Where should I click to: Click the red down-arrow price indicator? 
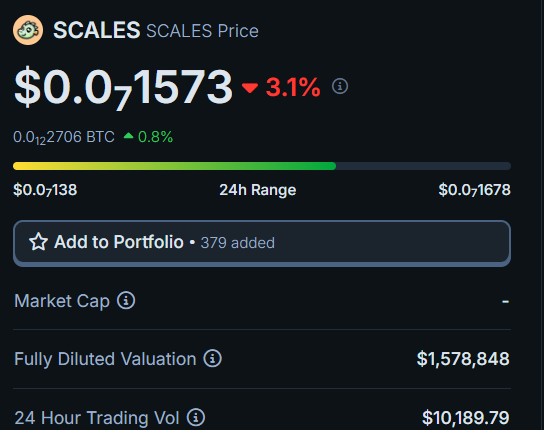click(250, 88)
